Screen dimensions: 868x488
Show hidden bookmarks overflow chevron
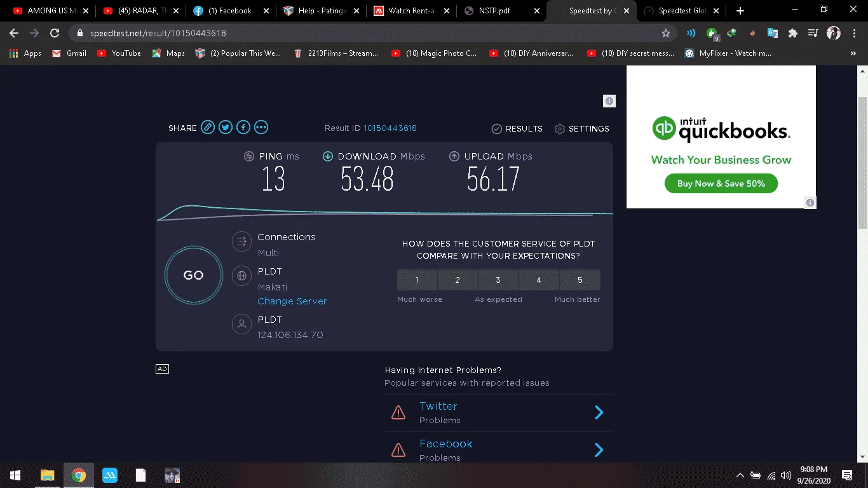tap(853, 53)
